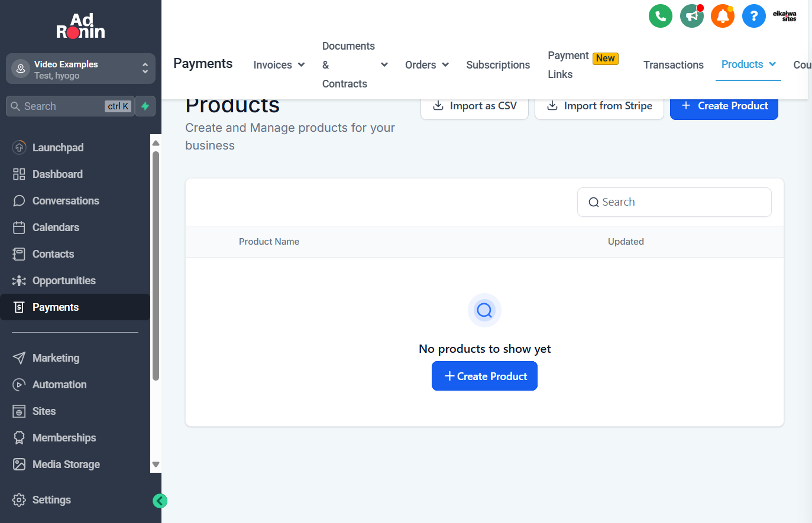Open Memberships in the sidebar

pos(75,438)
